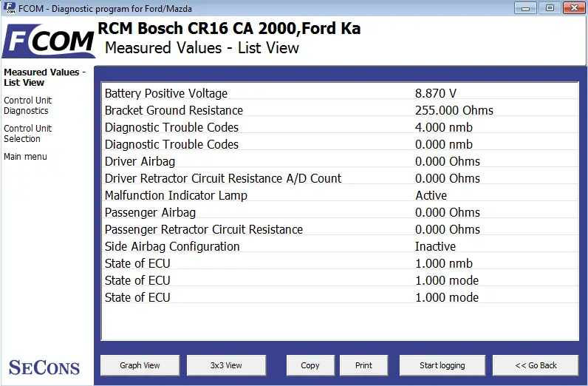Print the measured values list
This screenshot has height=386, width=588.
click(363, 365)
